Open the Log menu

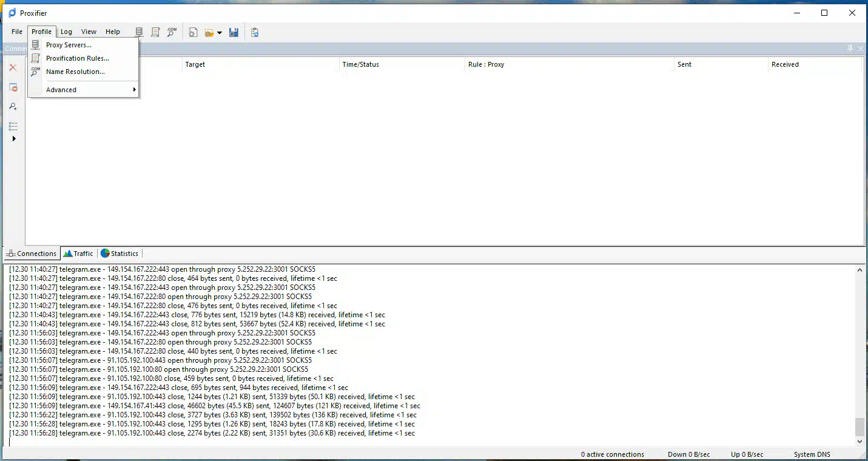coord(66,32)
